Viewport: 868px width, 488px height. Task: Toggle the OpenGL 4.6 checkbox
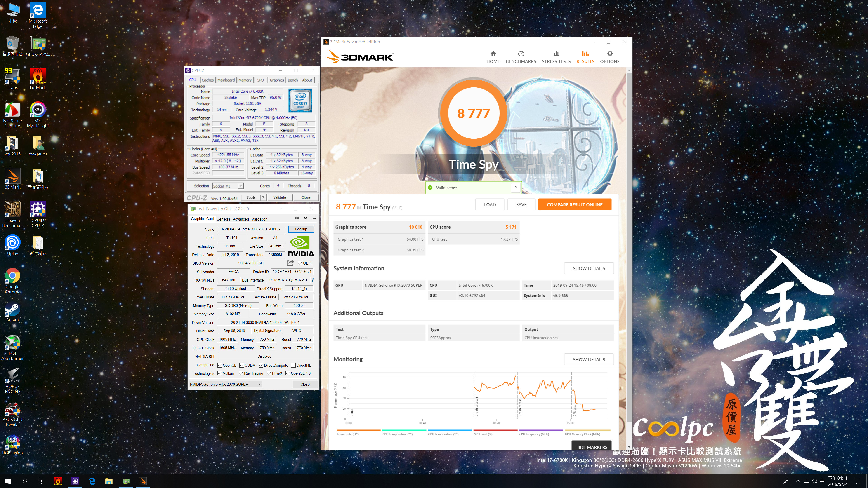(288, 373)
